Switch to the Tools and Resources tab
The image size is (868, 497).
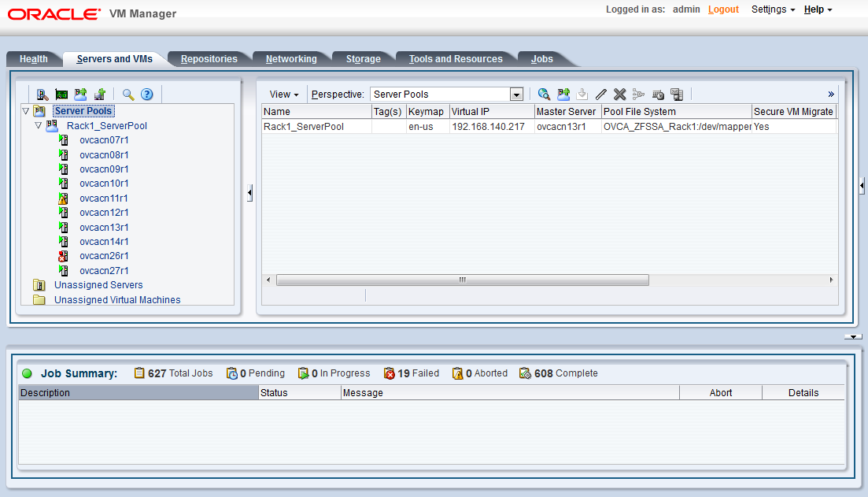(x=456, y=59)
